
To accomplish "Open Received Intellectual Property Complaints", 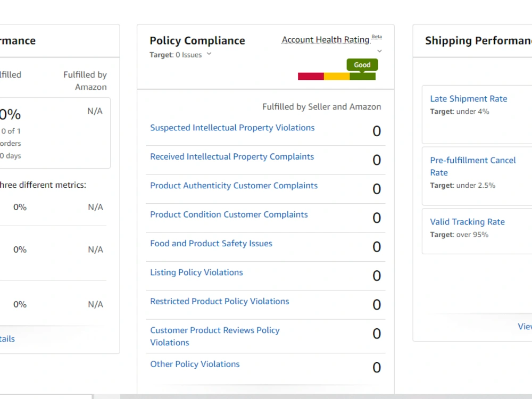I will pyautogui.click(x=232, y=156).
